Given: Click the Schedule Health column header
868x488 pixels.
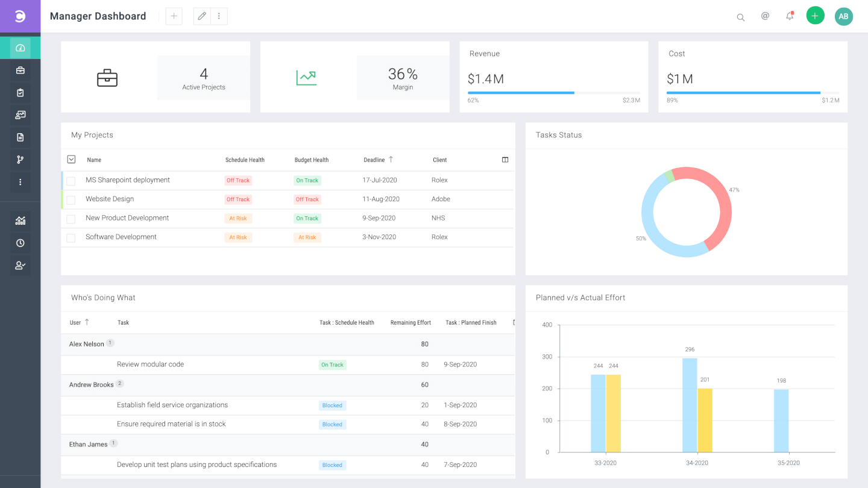Looking at the screenshot, I should tap(245, 160).
